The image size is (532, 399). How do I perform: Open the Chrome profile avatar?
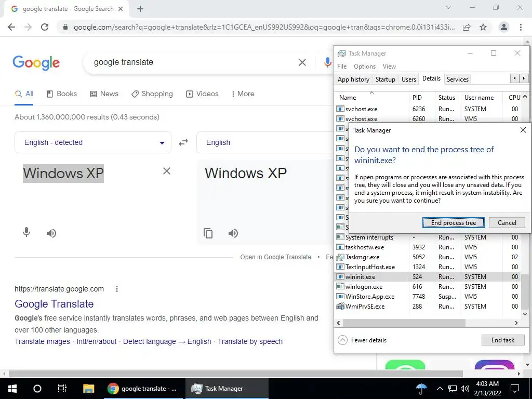504,27
